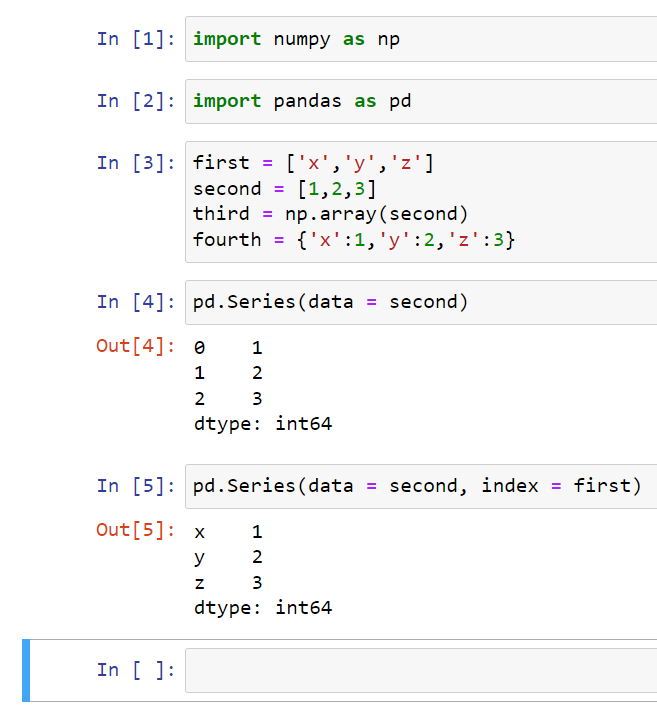Click dtype: int64 under Out[4]

pyautogui.click(x=263, y=424)
